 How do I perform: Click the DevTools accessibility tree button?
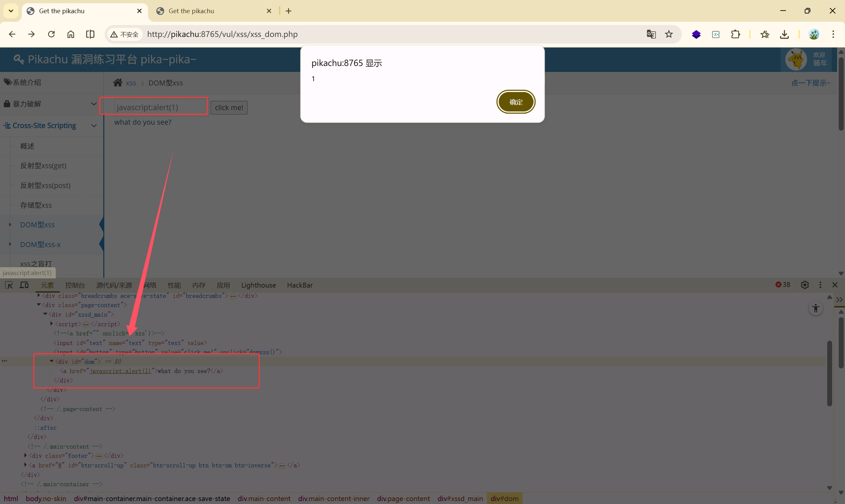coord(815,308)
